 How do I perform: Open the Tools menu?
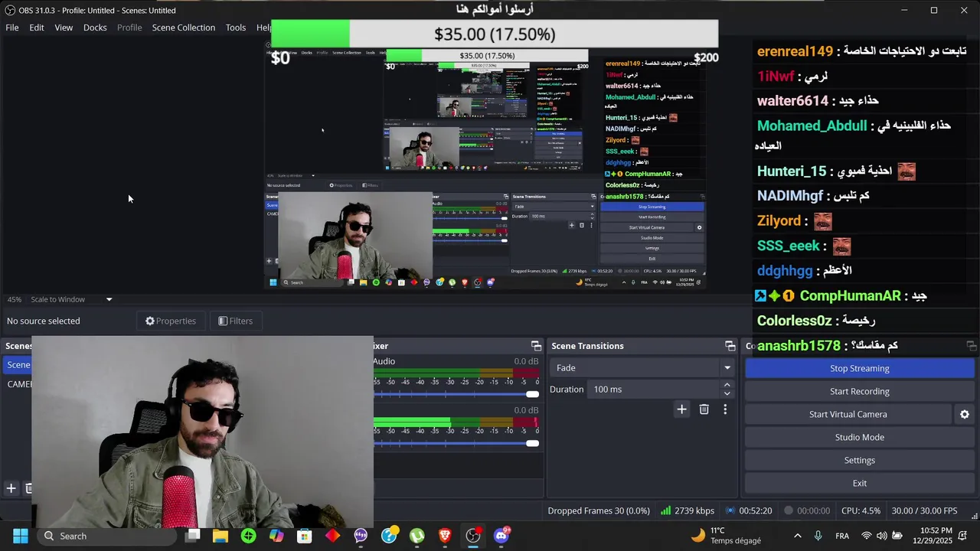click(236, 28)
